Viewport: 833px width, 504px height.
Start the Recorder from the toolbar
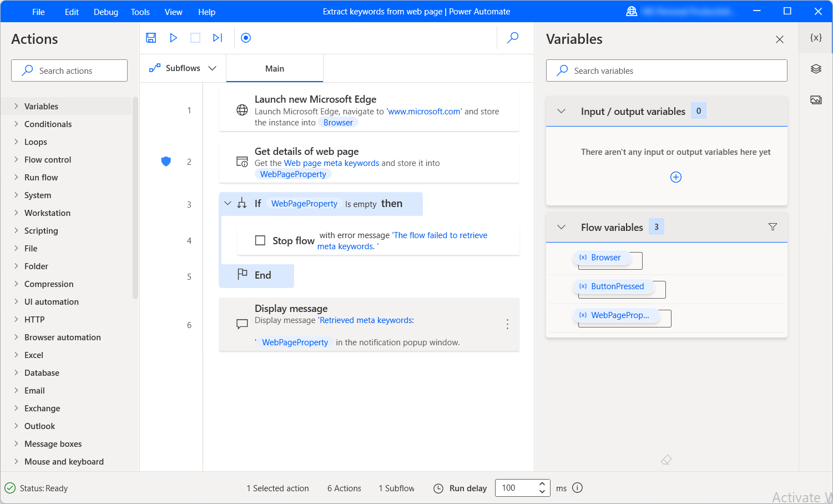[x=246, y=38]
